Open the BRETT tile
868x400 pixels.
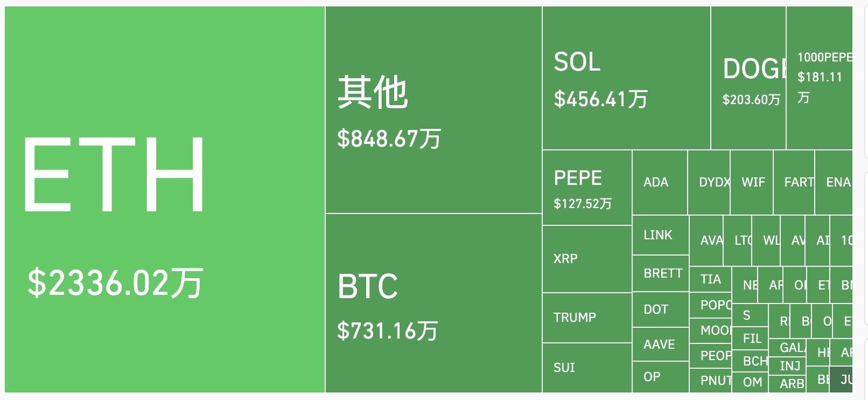pos(661,273)
